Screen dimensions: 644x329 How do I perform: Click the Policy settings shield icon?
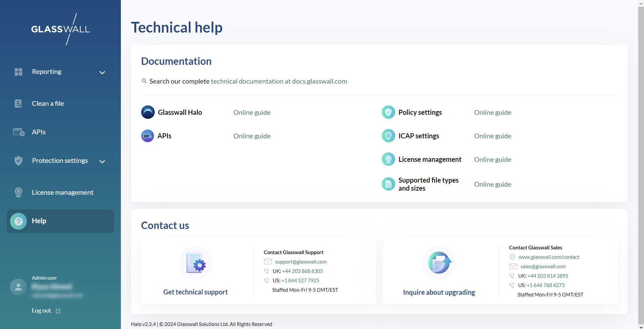pyautogui.click(x=388, y=112)
